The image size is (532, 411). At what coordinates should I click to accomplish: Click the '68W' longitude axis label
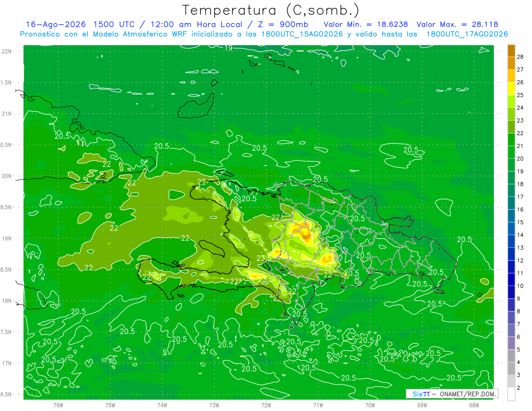(474, 405)
